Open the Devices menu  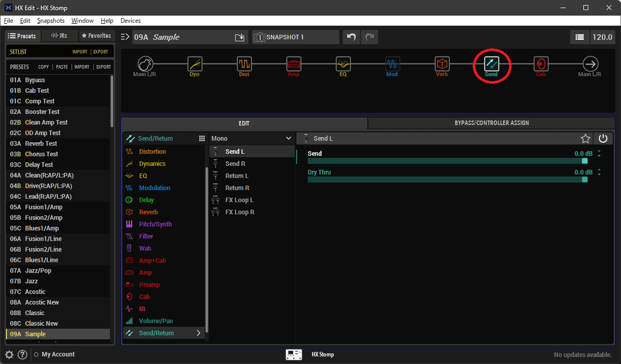[x=130, y=21]
